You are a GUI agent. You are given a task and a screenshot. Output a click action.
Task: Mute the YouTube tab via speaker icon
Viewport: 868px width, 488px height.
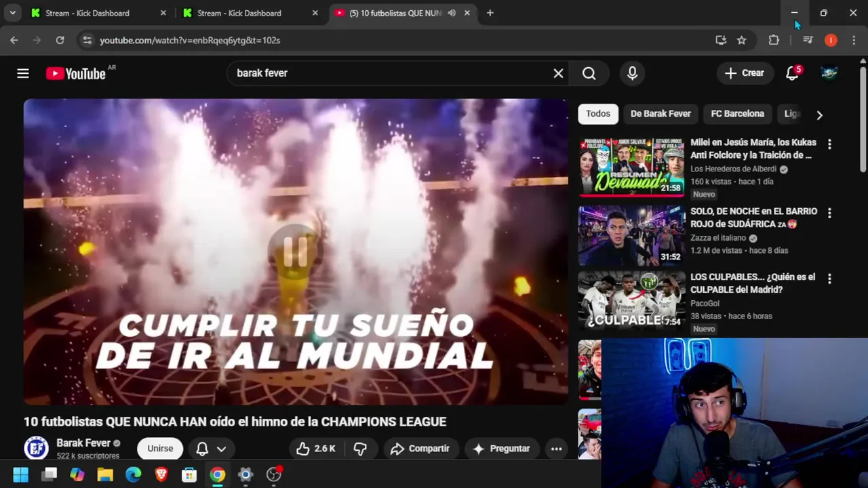[x=452, y=13]
